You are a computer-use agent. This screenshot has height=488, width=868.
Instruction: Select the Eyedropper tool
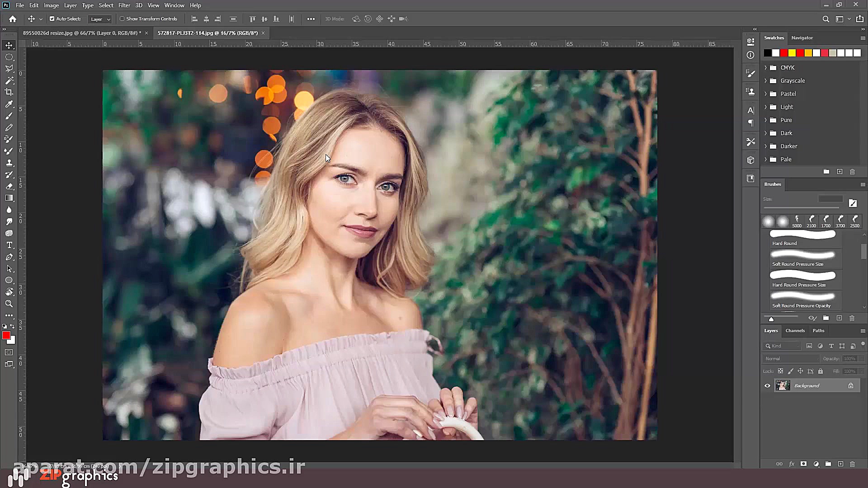coord(9,104)
